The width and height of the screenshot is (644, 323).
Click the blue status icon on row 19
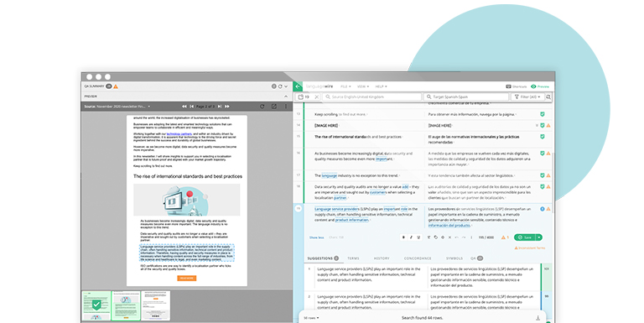click(x=543, y=209)
